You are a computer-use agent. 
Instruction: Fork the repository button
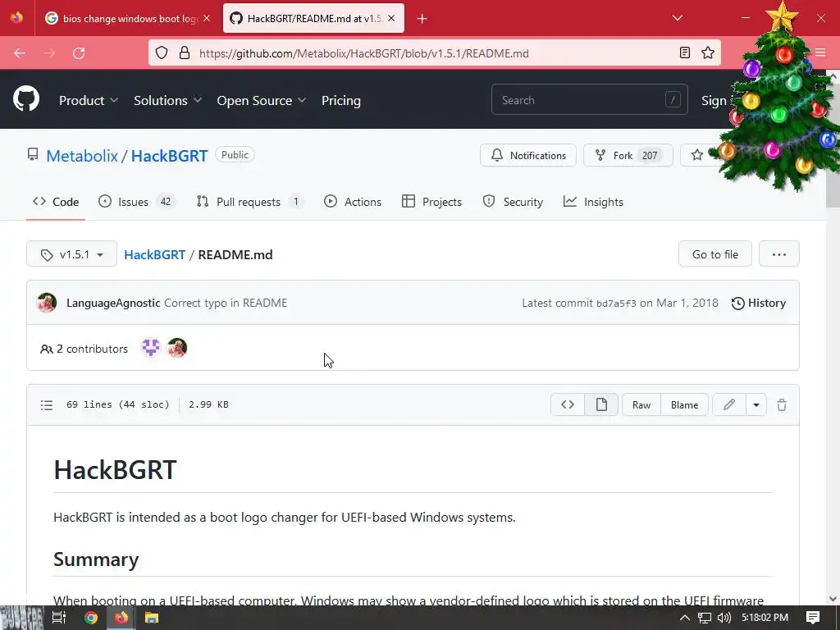click(x=628, y=155)
